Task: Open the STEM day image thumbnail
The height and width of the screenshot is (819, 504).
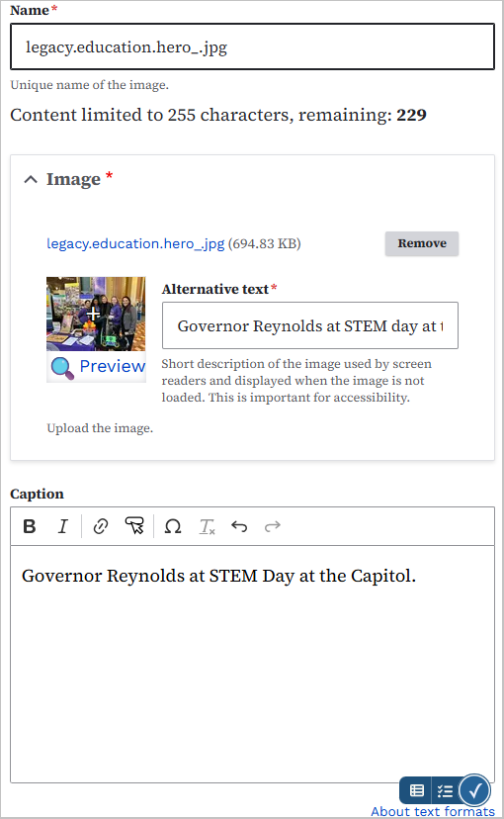Action: tap(96, 314)
